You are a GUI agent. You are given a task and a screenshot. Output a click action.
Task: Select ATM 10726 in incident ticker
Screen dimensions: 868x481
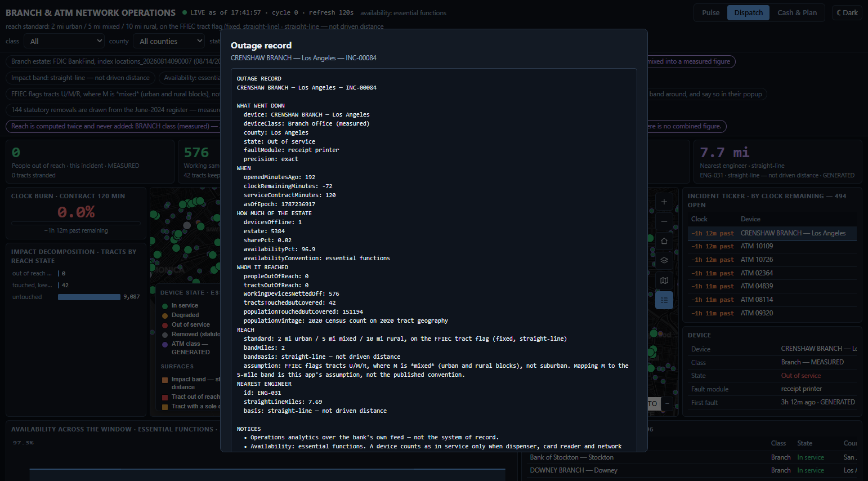pos(772,260)
